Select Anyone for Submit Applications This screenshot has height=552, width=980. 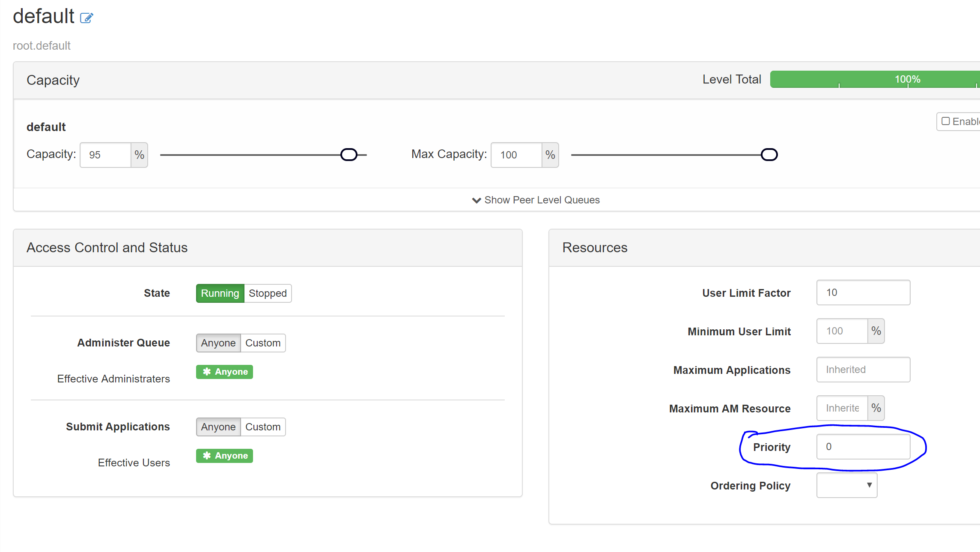point(218,427)
